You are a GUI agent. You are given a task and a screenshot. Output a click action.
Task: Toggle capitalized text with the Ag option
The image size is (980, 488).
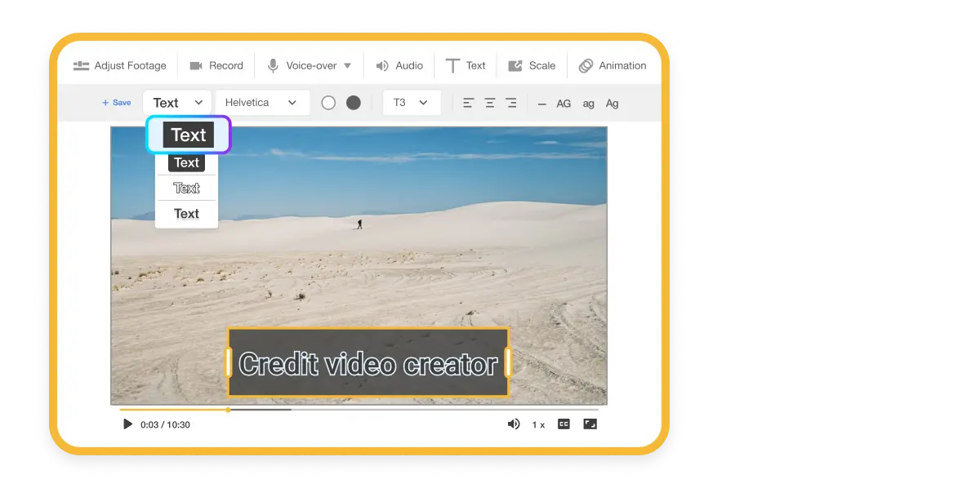(x=611, y=103)
